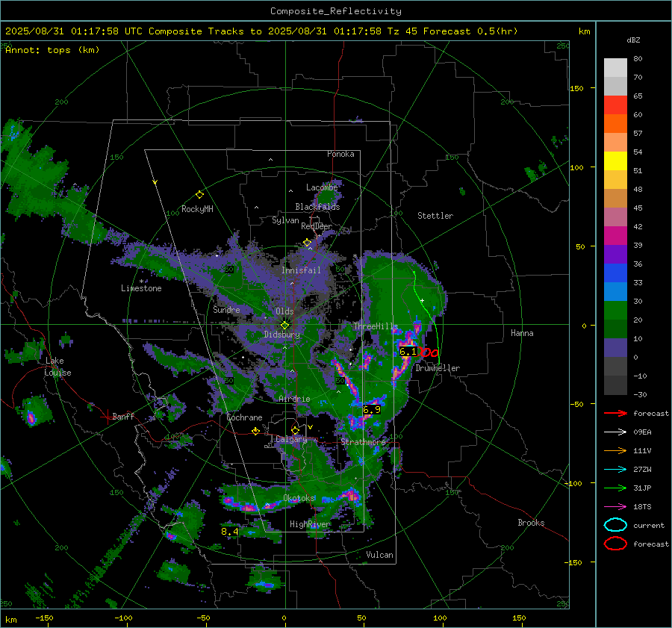Click -150 on the bottom km axis
Screen dimensions: 672x628
coord(44,618)
